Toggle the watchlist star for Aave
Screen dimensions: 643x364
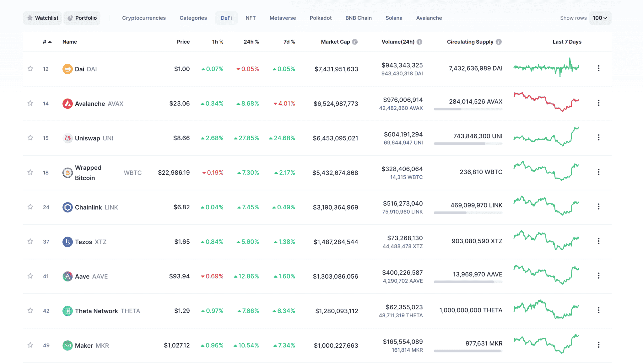[30, 276]
